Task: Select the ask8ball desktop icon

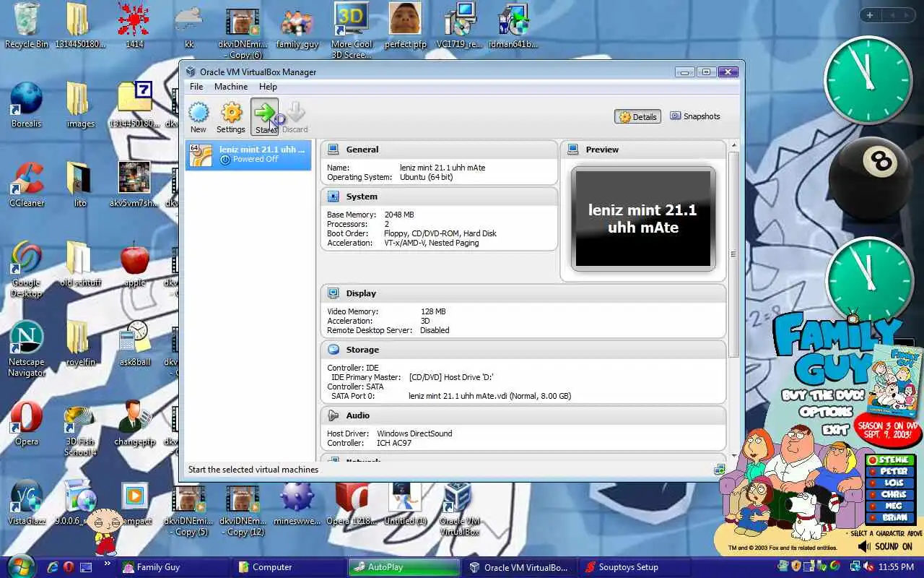Action: point(134,344)
